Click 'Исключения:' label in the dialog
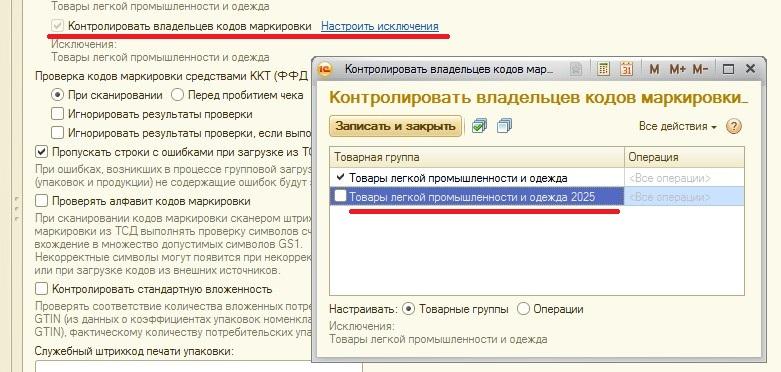 pos(362,327)
